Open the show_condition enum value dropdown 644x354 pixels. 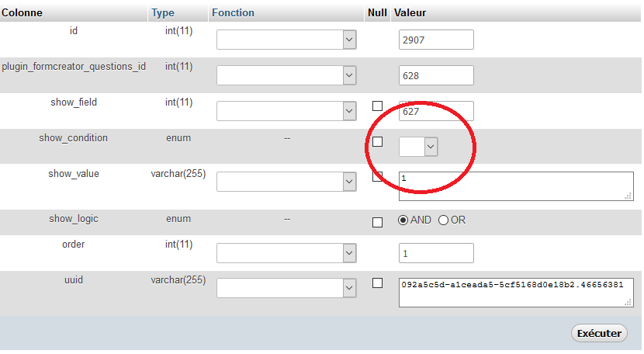[418, 147]
